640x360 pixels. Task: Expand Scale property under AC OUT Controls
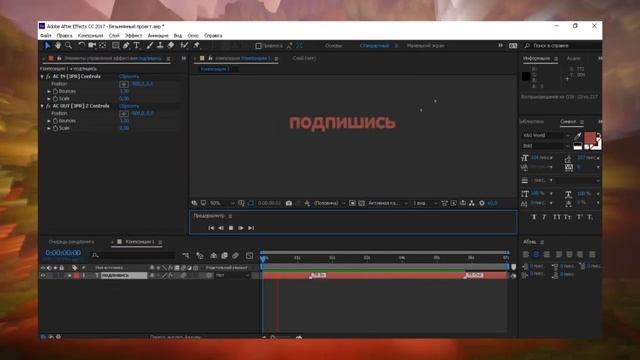pos(49,128)
